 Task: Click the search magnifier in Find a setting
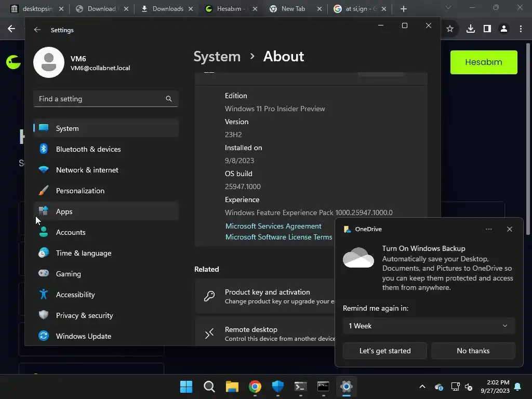[169, 99]
